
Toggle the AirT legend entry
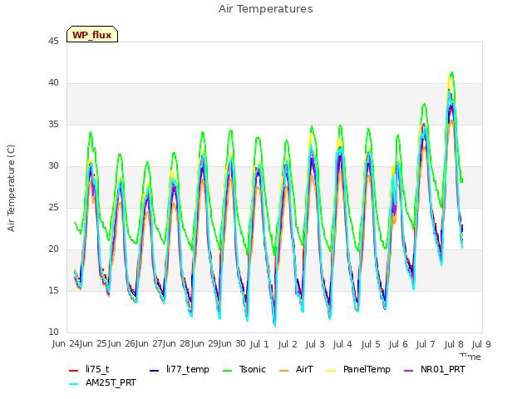click(x=296, y=369)
